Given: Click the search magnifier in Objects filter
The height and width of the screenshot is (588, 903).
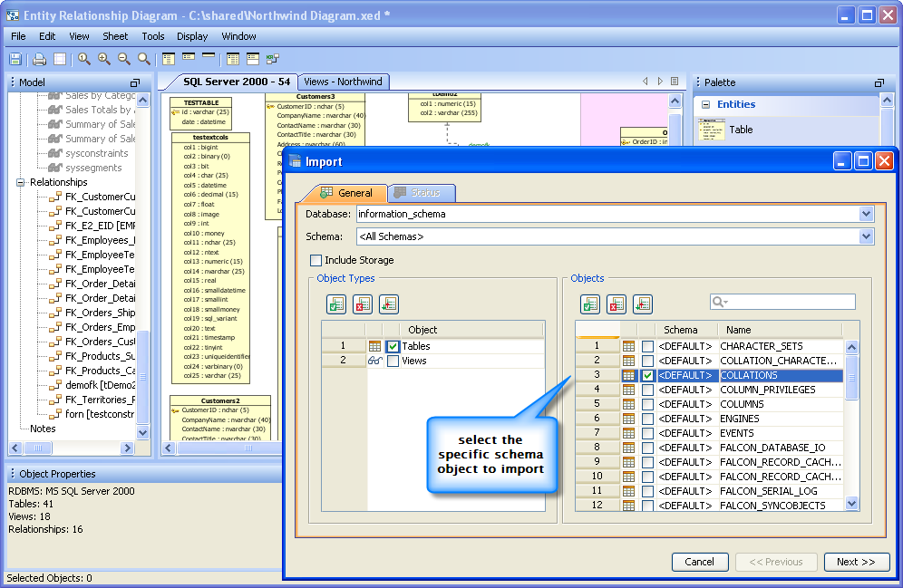Looking at the screenshot, I should [717, 302].
